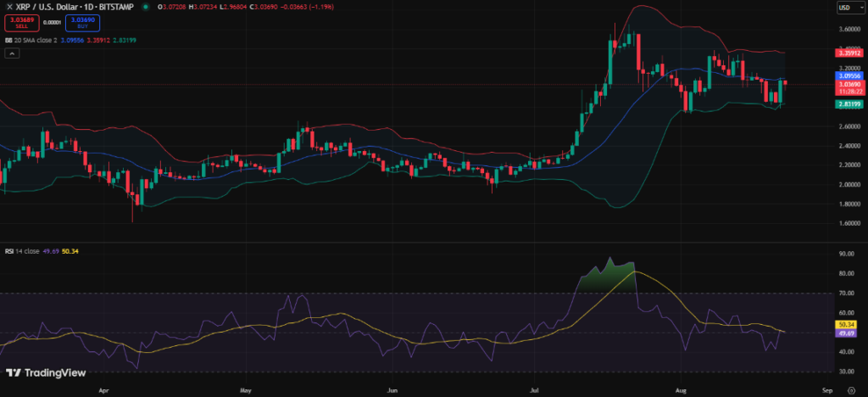Click the green 2.83199 lower band price label
The width and height of the screenshot is (868, 397).
(849, 103)
